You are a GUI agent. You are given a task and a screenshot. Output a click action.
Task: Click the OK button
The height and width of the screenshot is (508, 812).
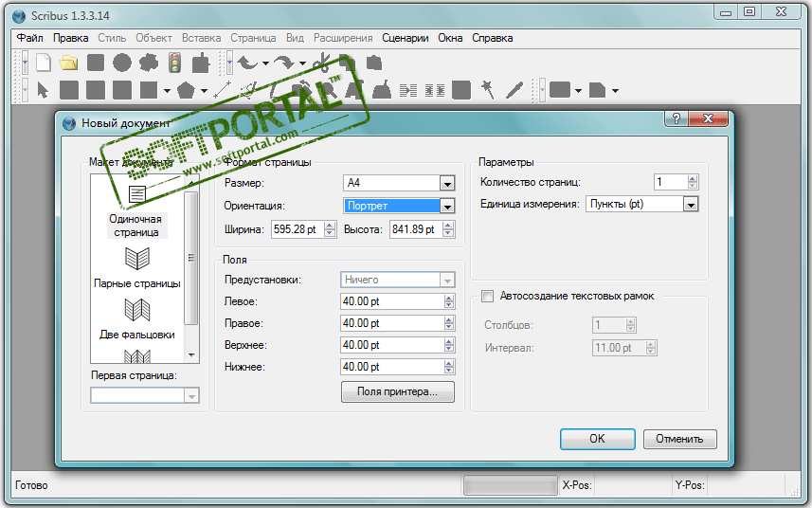(598, 439)
